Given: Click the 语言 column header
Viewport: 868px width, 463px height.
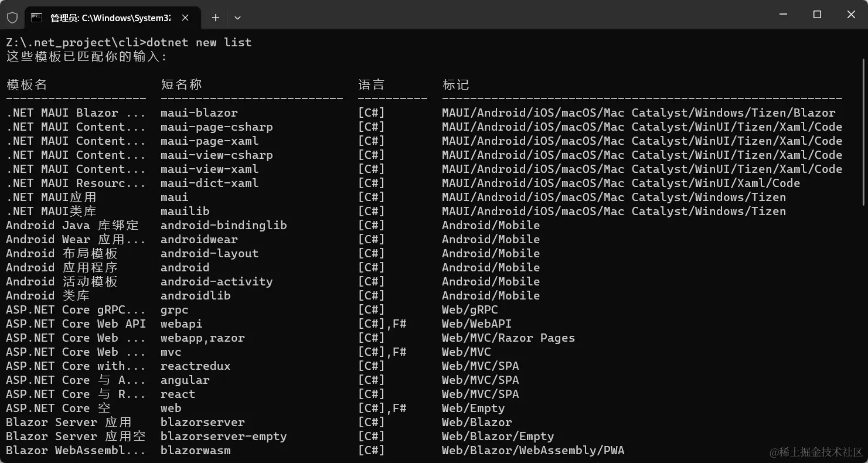Looking at the screenshot, I should tap(372, 84).
